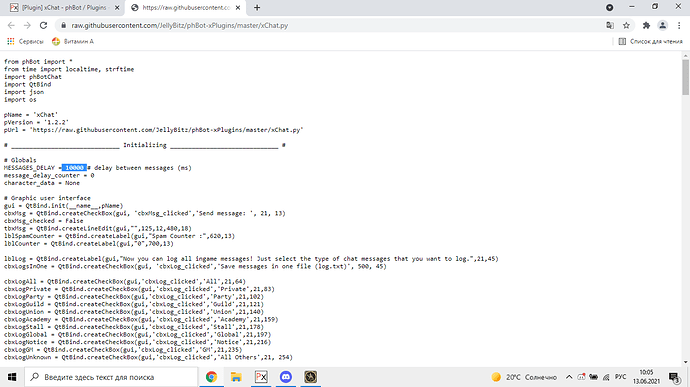Click the address bar URL
The height and width of the screenshot is (387, 690).
(x=180, y=26)
